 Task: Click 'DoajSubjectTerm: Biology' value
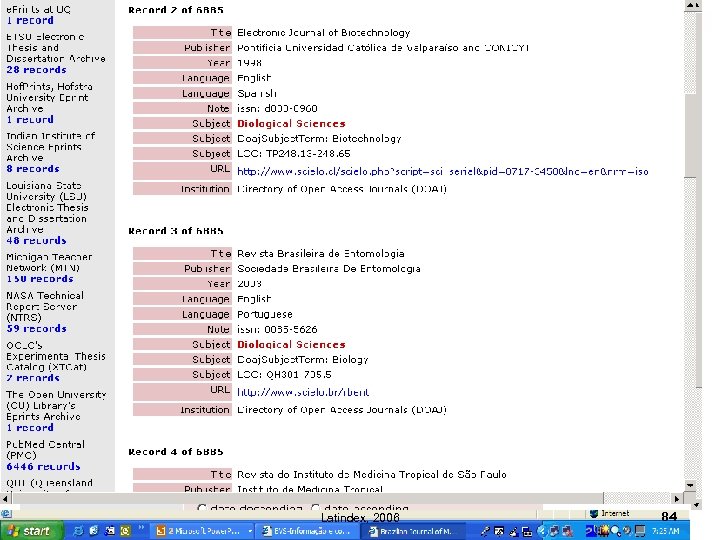point(303,360)
